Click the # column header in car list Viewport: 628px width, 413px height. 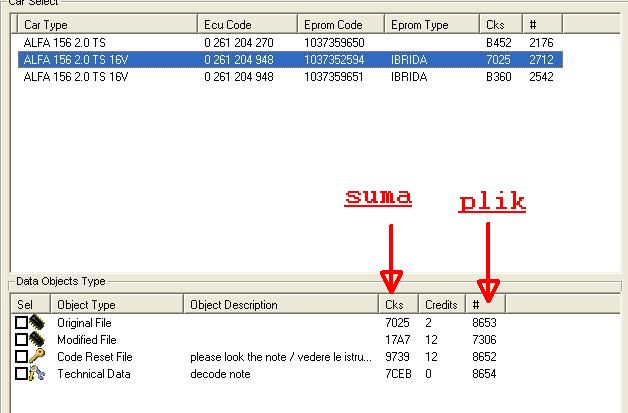(x=542, y=24)
